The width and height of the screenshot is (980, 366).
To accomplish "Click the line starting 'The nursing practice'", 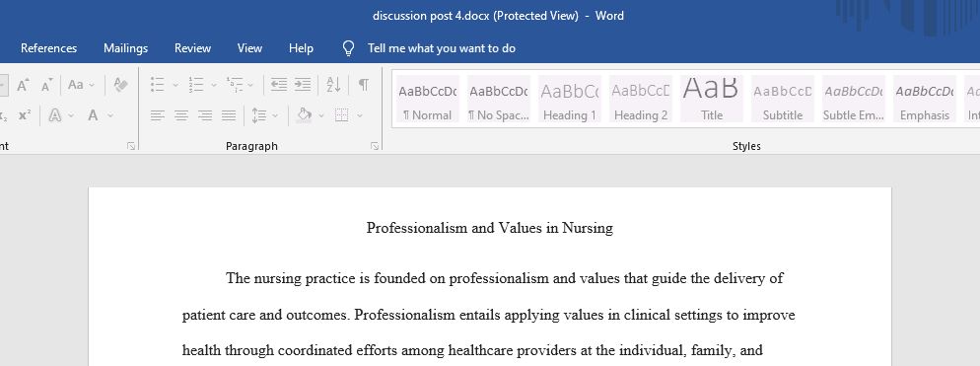I will click(504, 278).
